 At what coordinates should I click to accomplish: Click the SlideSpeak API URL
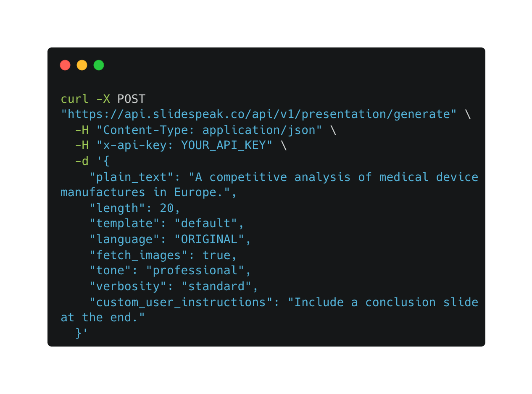258,114
